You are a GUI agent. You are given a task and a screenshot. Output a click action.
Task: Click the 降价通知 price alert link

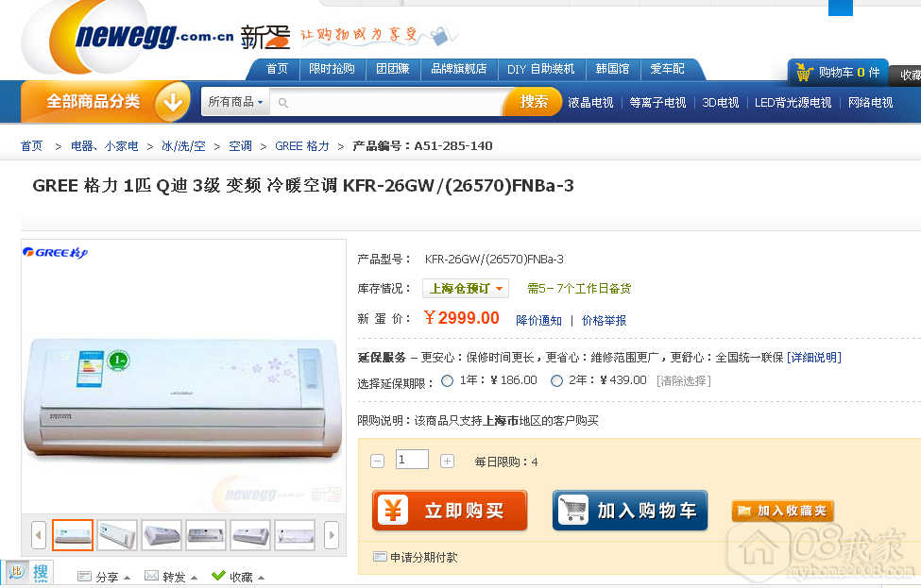coord(538,321)
